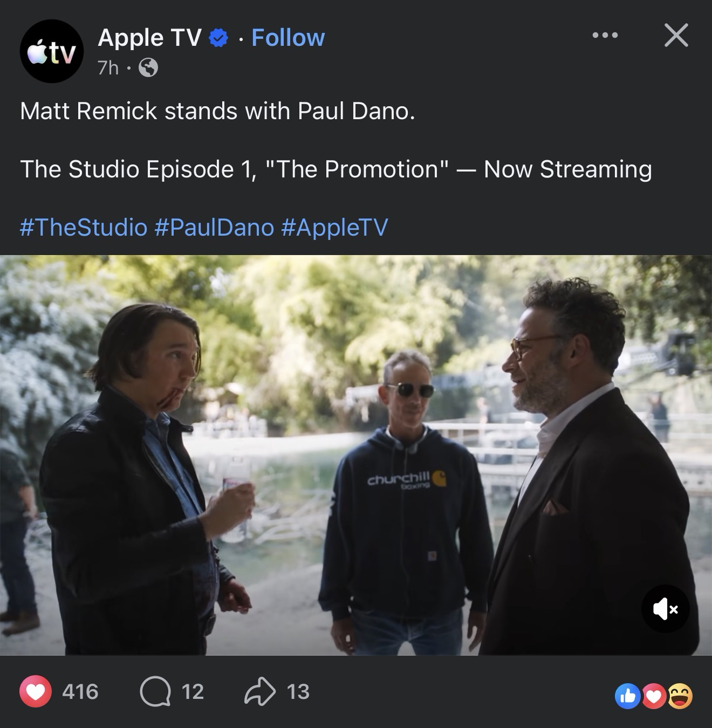
Task: Open the Apple TV profile picture
Action: pyautogui.click(x=52, y=51)
